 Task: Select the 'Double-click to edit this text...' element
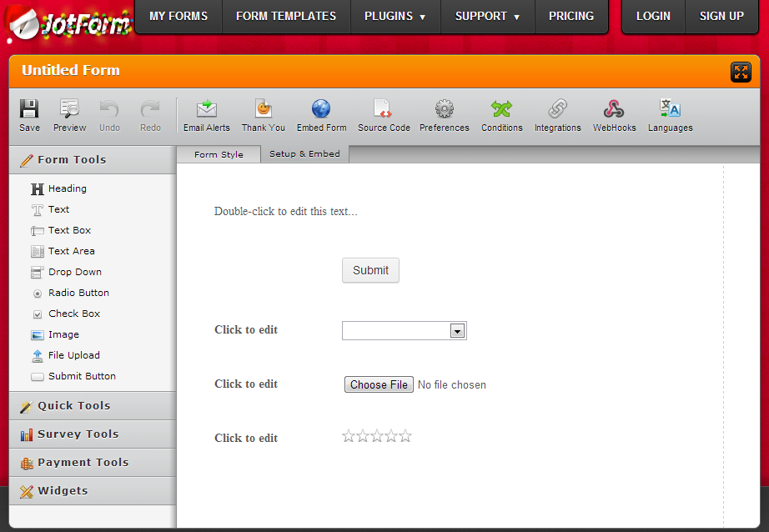pyautogui.click(x=285, y=211)
